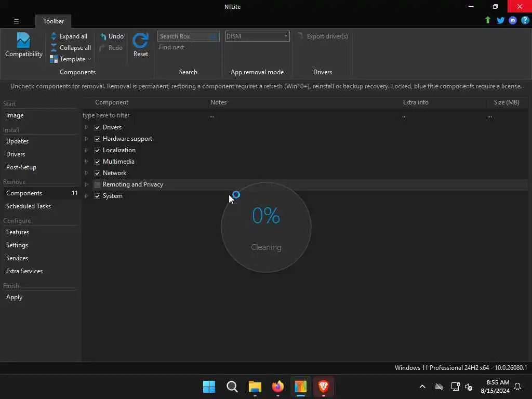
Task: Click the NTLite taskbar icon
Action: pos(301,387)
